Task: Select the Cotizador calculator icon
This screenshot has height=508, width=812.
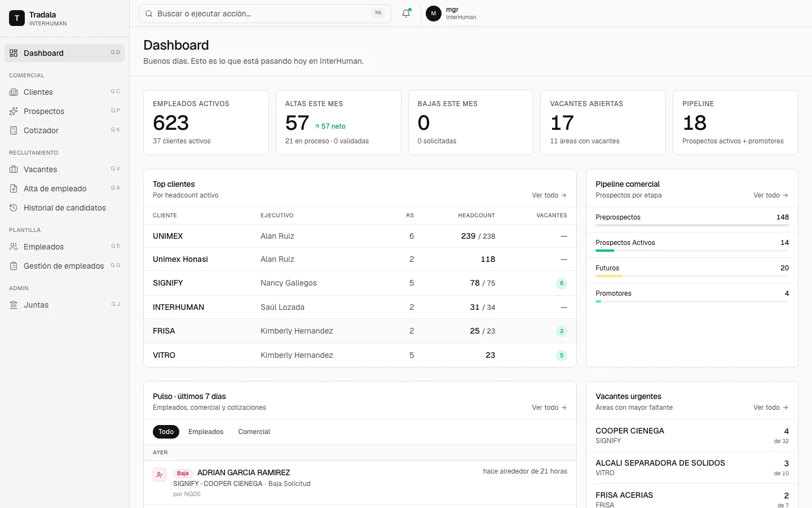Action: (14, 130)
